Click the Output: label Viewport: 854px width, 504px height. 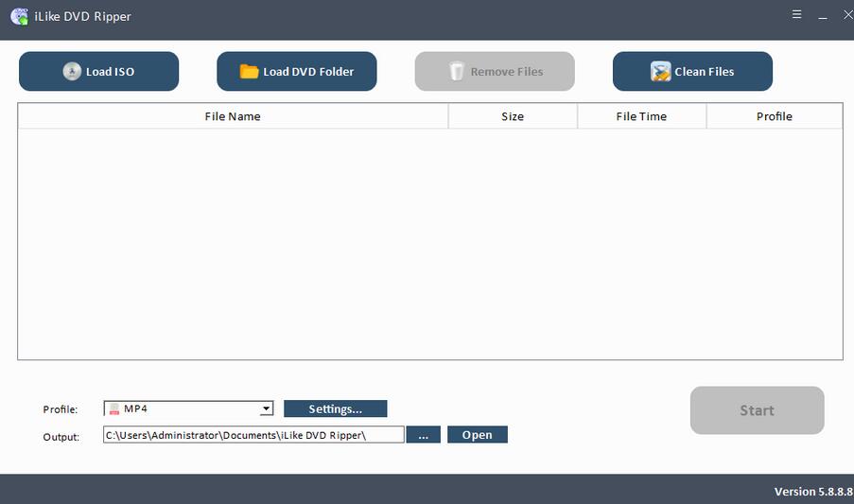[61, 437]
